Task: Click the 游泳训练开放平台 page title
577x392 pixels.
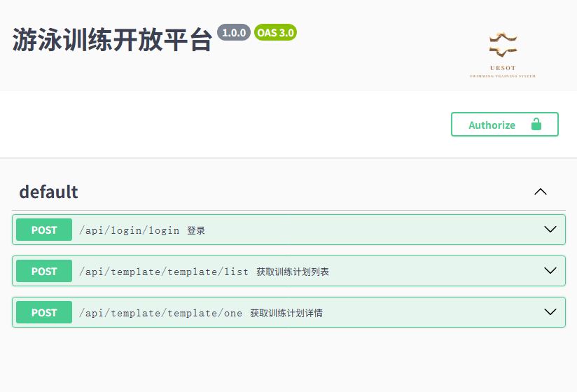Action: [x=112, y=41]
